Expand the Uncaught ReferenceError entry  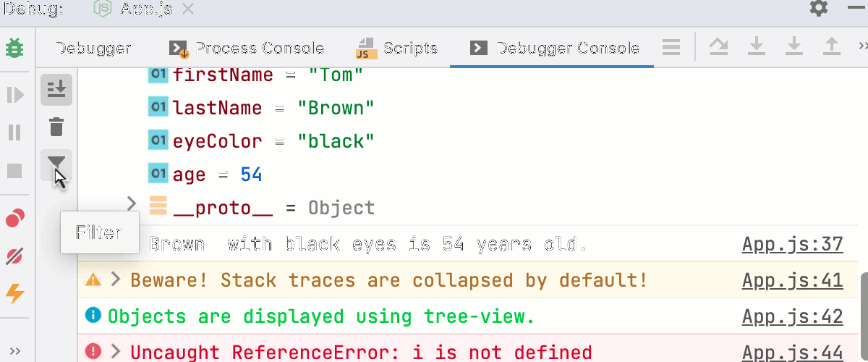tap(116, 352)
